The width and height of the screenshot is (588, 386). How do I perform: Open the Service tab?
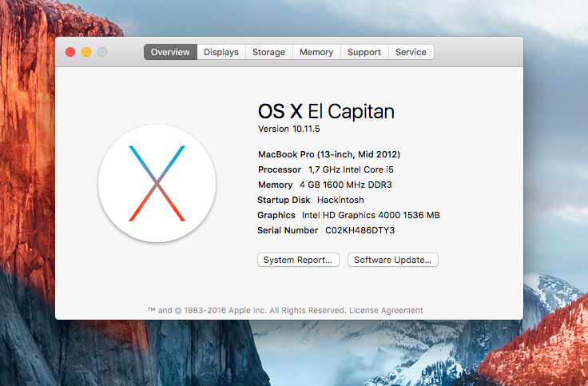(411, 52)
